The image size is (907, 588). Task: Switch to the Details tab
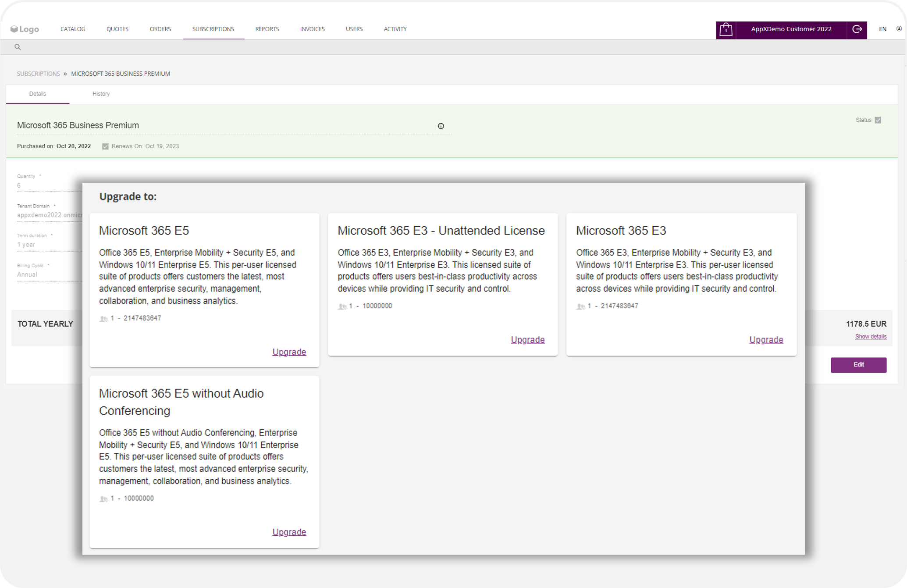pyautogui.click(x=38, y=94)
